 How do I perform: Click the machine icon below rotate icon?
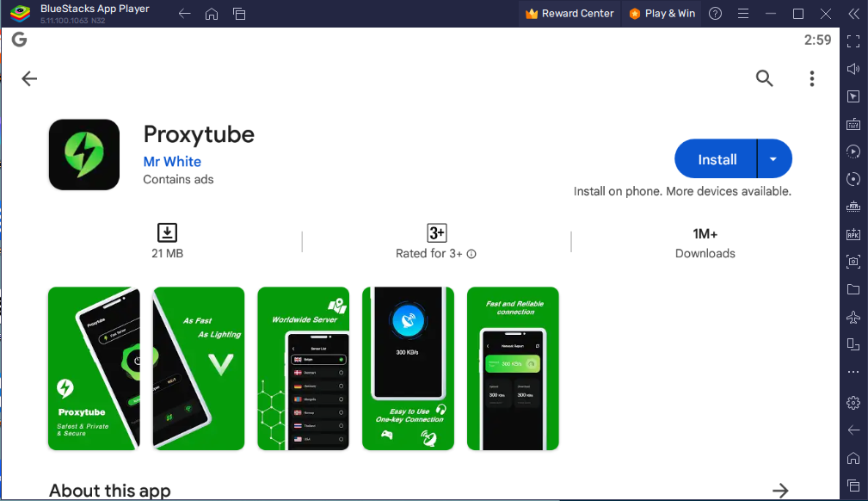pyautogui.click(x=853, y=207)
